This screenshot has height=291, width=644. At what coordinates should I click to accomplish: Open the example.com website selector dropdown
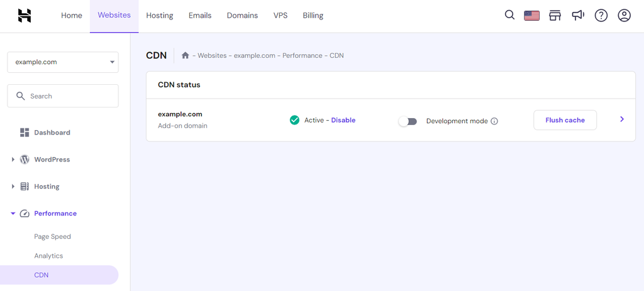click(63, 62)
